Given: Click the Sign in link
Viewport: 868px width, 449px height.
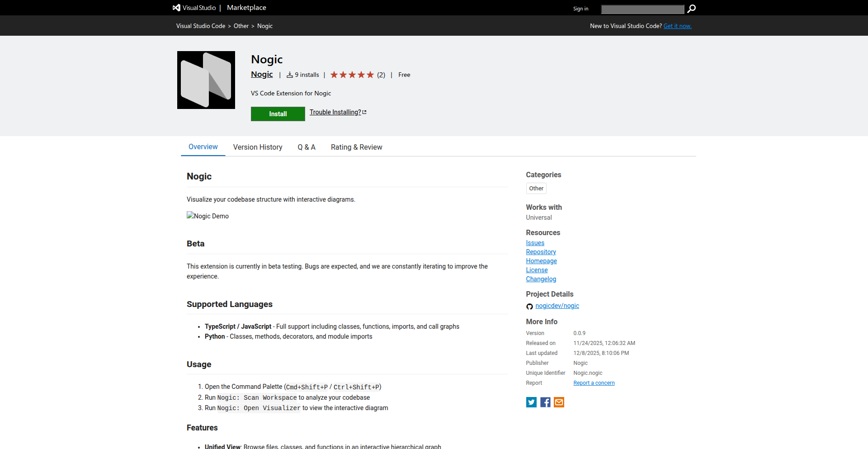Looking at the screenshot, I should (580, 9).
